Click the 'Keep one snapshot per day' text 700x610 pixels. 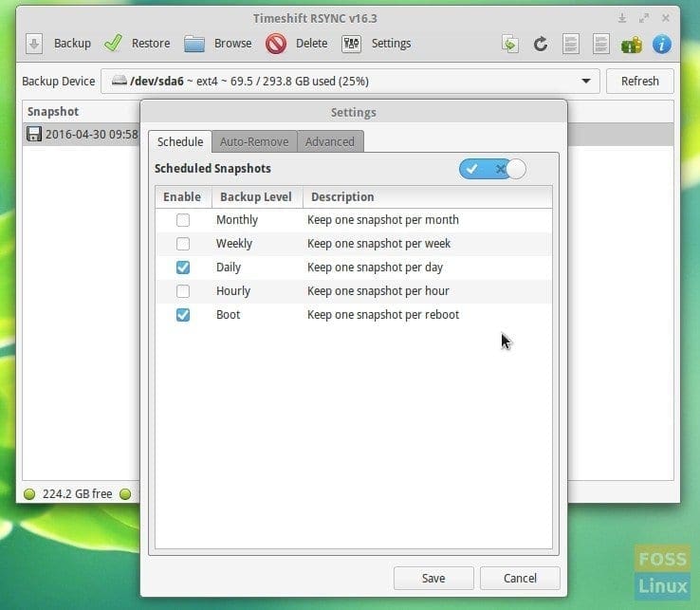click(375, 267)
